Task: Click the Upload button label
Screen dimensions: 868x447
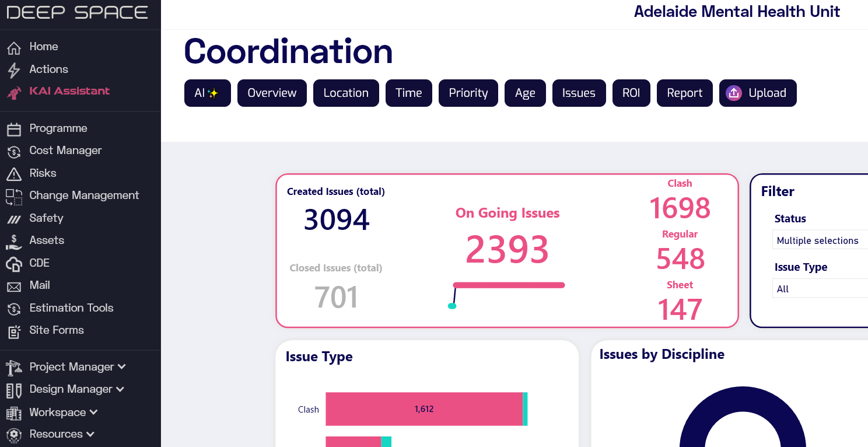Action: tap(768, 93)
